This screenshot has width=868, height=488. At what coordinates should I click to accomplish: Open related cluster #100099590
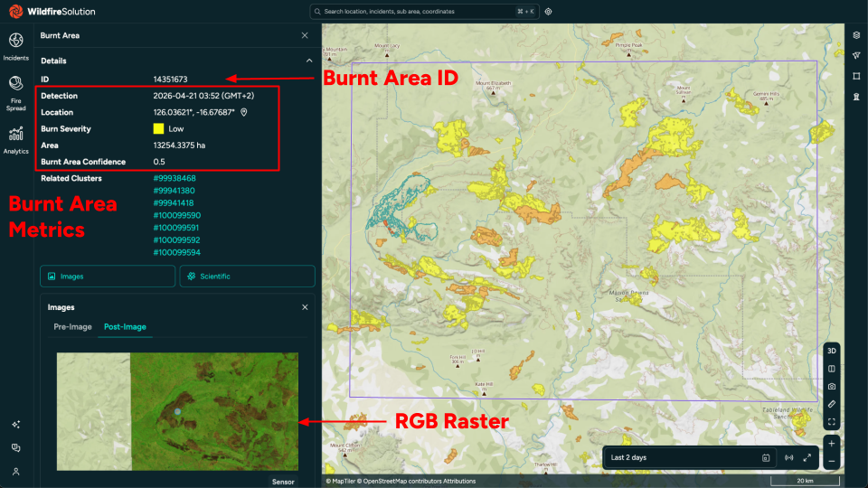176,215
